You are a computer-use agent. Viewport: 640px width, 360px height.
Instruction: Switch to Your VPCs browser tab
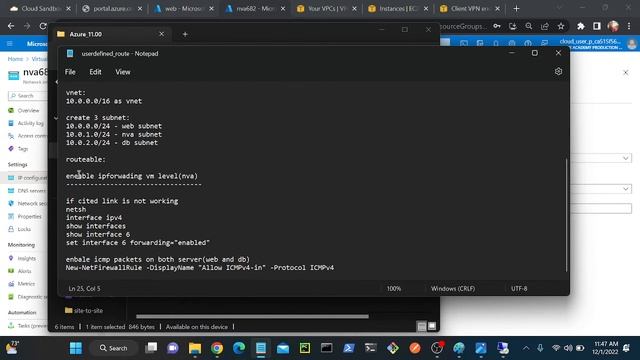(327, 9)
